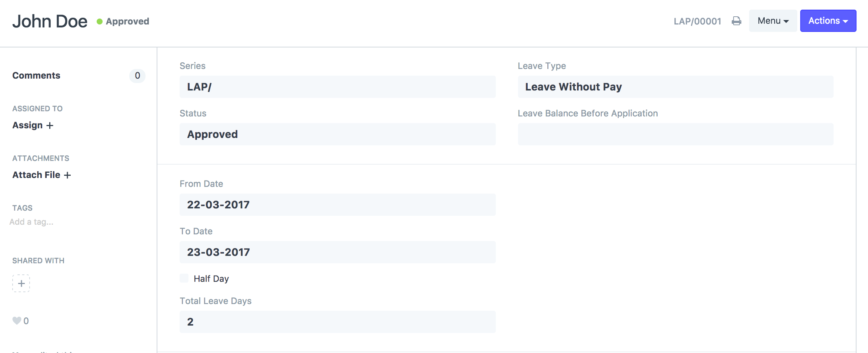Click the dashed plus share box
This screenshot has height=353, width=868.
[x=21, y=283]
